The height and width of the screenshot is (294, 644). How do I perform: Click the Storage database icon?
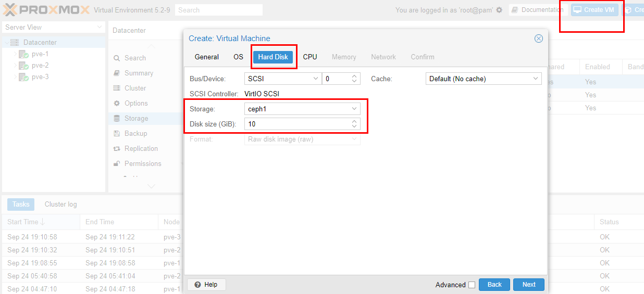(x=117, y=119)
